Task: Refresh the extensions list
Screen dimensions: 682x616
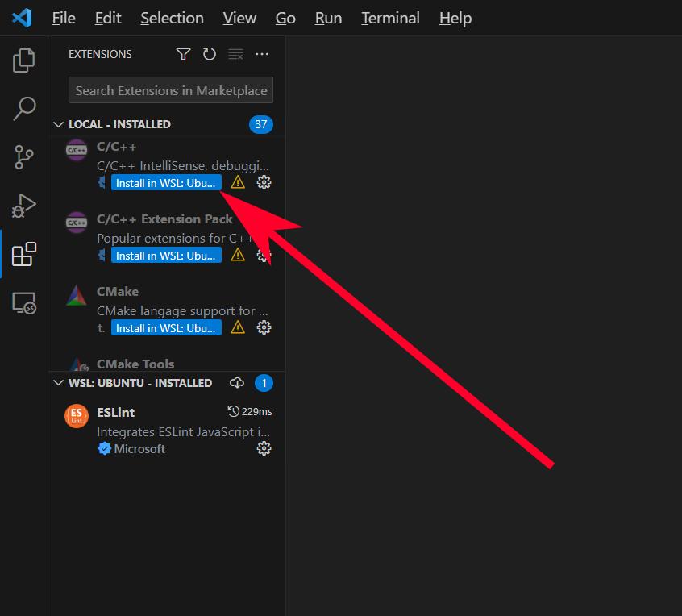Action: [x=210, y=54]
